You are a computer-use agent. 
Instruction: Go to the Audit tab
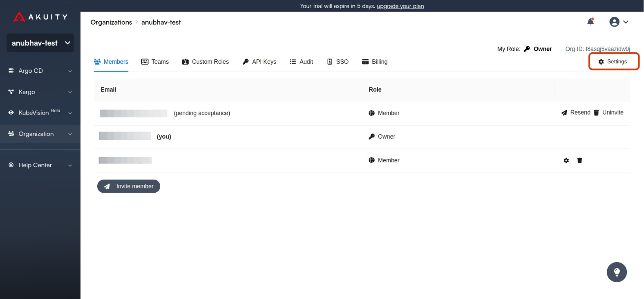tap(302, 62)
